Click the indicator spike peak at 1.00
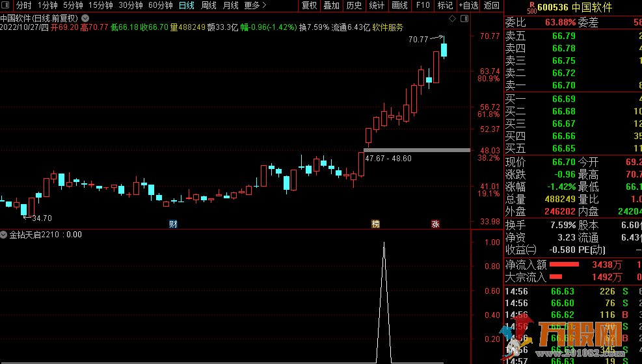Viewport: 642px width, 364px height. [384, 243]
